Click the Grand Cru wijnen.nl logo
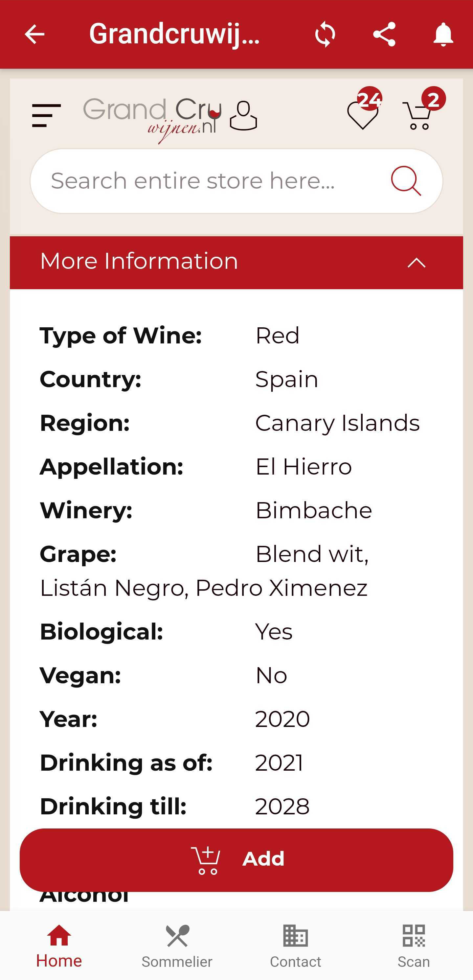This screenshot has width=473, height=980. pos(152,117)
